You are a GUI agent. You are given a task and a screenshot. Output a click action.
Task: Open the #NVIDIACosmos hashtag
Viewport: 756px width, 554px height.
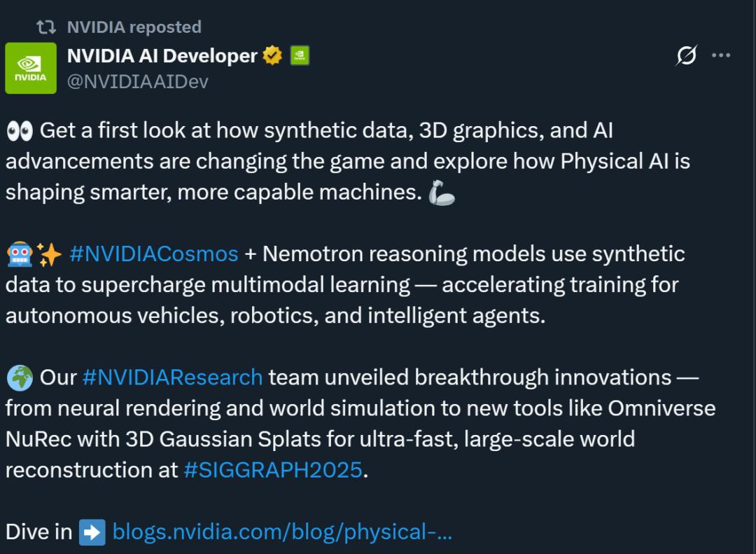click(x=154, y=254)
